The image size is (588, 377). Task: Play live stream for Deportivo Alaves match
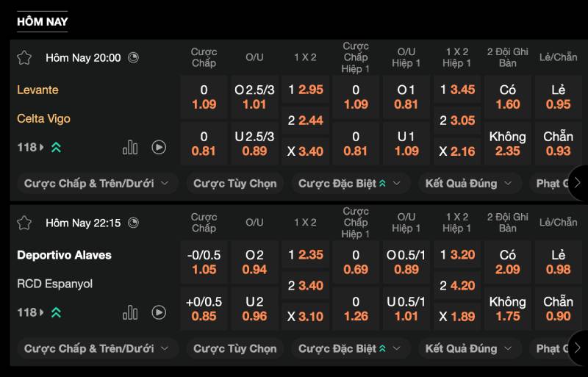click(x=159, y=313)
